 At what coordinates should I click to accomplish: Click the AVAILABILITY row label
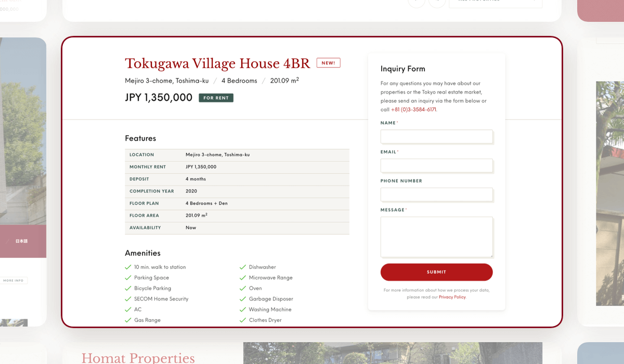[x=145, y=228]
